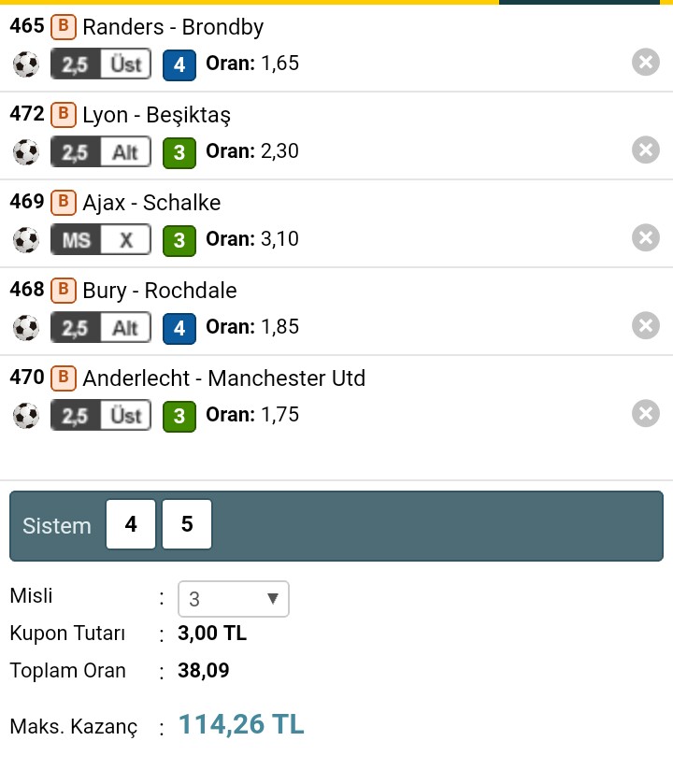
Task: Click the B badge beside Anderlecht - Manchester Utd
Action: [63, 378]
